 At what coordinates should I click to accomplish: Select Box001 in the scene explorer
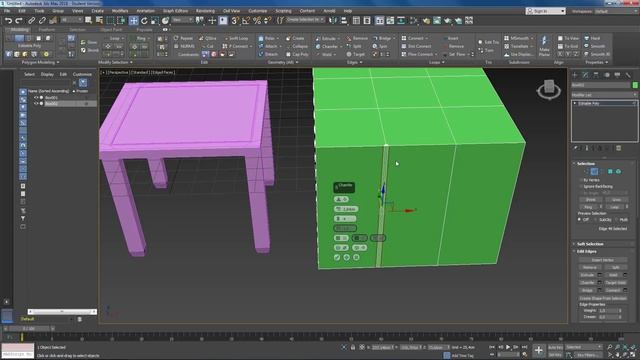[52, 98]
